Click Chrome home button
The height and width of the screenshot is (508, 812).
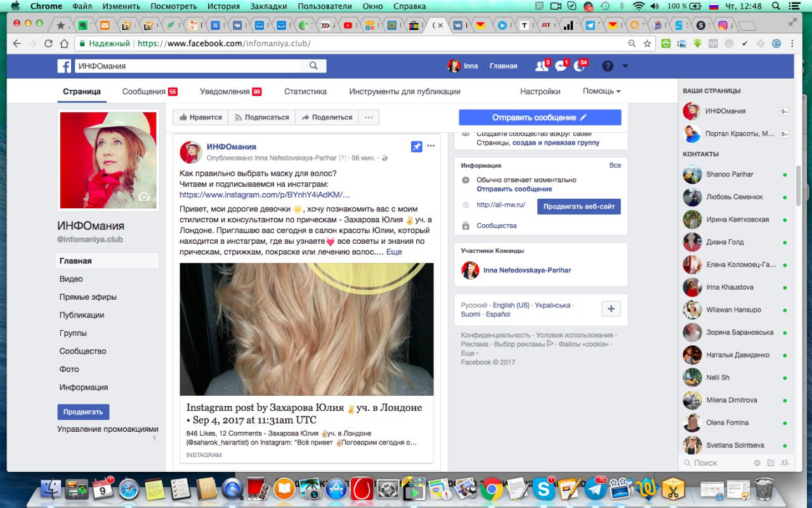(x=64, y=44)
